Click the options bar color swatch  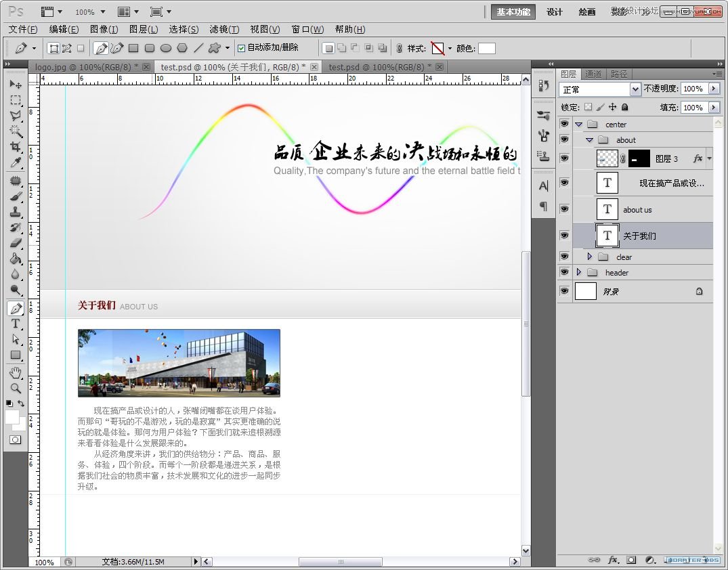point(486,48)
